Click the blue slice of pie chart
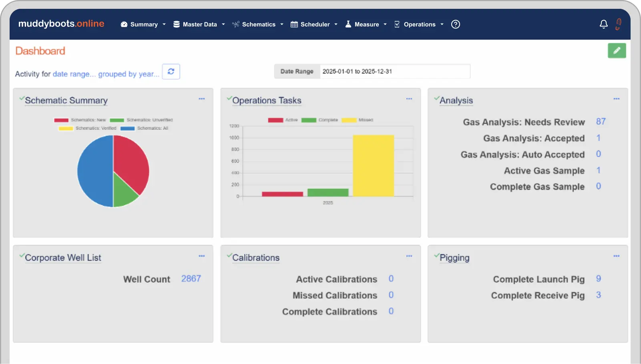The image size is (641, 364). (x=94, y=171)
